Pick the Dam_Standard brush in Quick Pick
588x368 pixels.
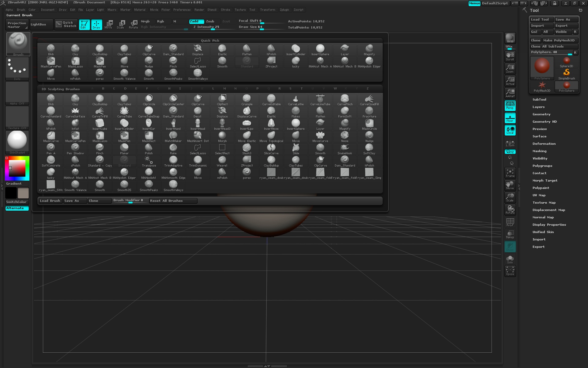173,50
